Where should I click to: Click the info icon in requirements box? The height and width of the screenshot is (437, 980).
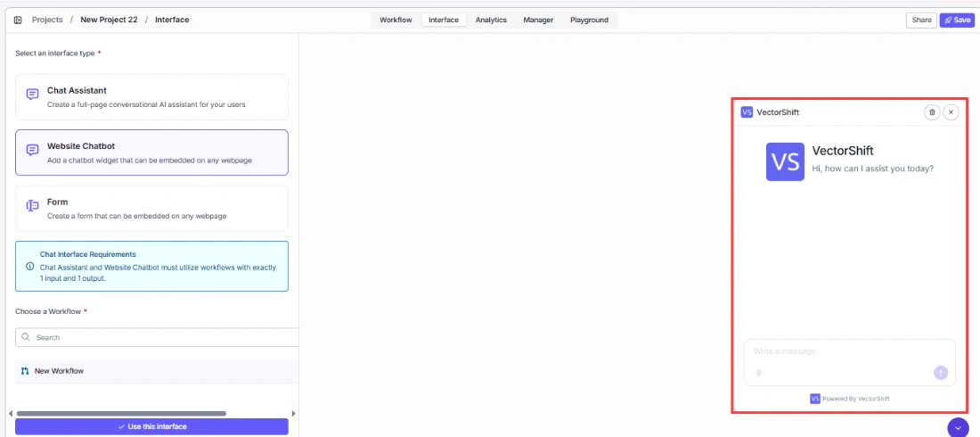coord(30,266)
